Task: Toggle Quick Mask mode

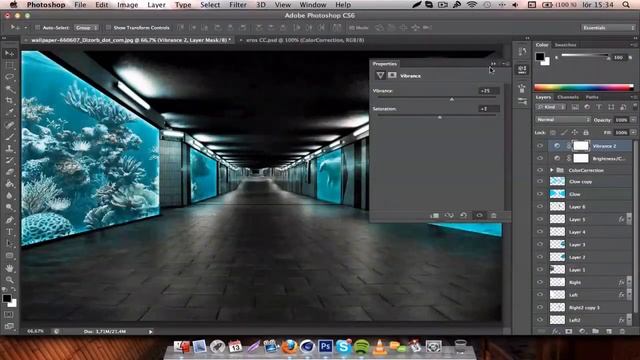Action: [9, 315]
